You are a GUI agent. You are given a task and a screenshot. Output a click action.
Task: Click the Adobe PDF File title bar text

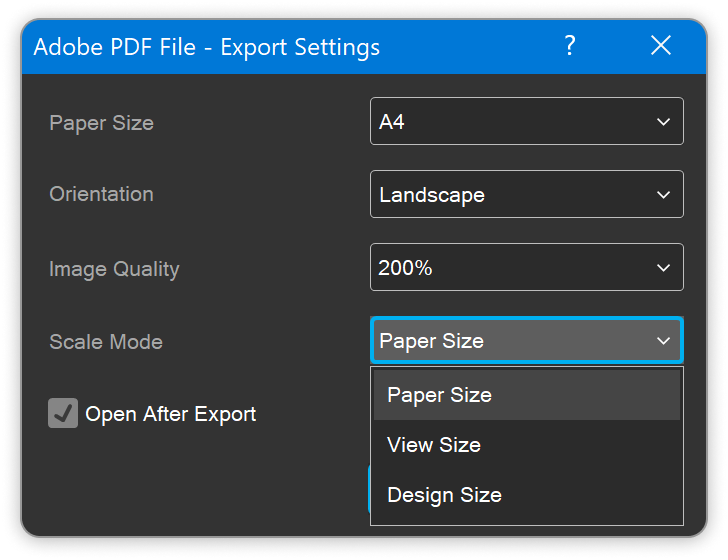pos(207,47)
